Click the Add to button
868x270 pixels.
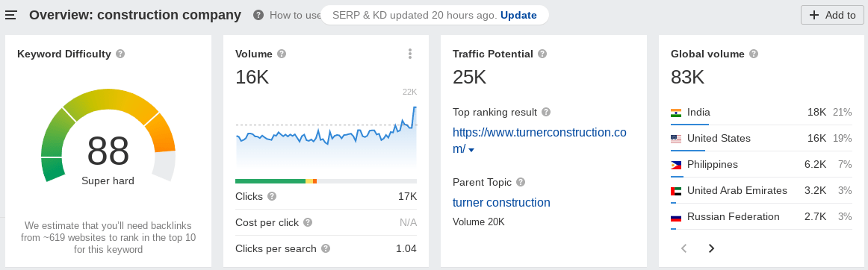(832, 15)
